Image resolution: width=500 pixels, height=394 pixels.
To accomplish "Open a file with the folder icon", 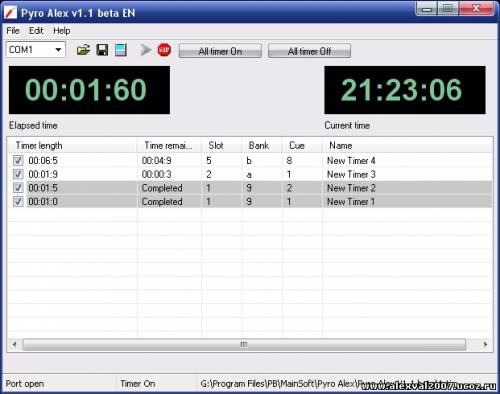I will click(x=83, y=50).
